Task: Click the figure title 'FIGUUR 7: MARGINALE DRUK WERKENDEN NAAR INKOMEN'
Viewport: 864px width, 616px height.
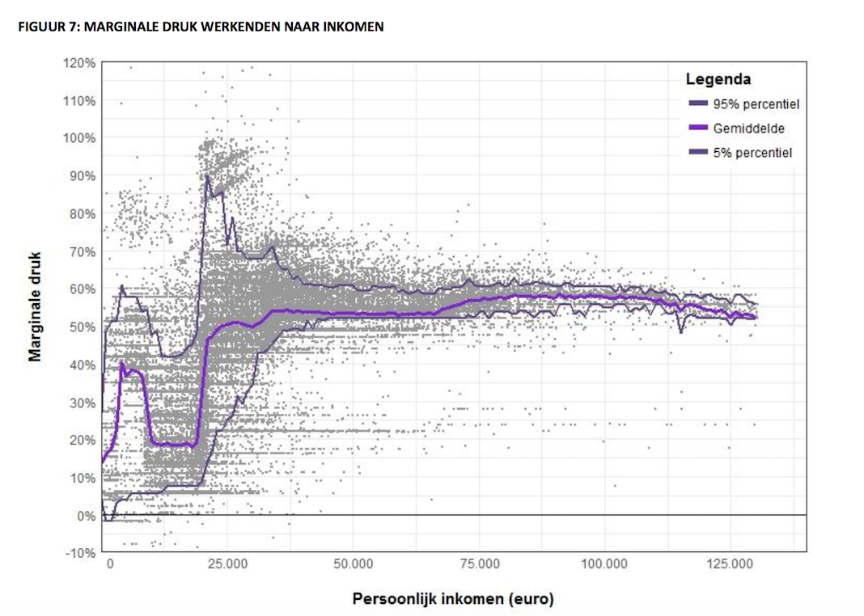Action: pyautogui.click(x=201, y=27)
